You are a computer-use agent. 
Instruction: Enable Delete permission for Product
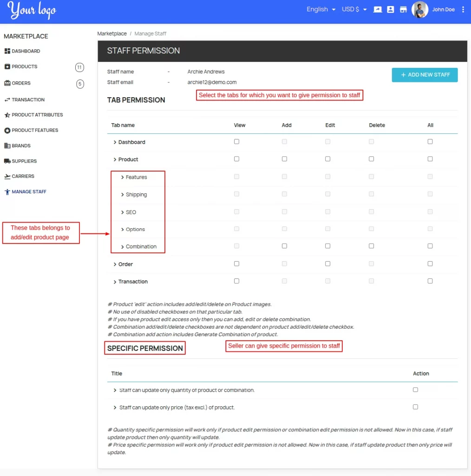click(371, 159)
